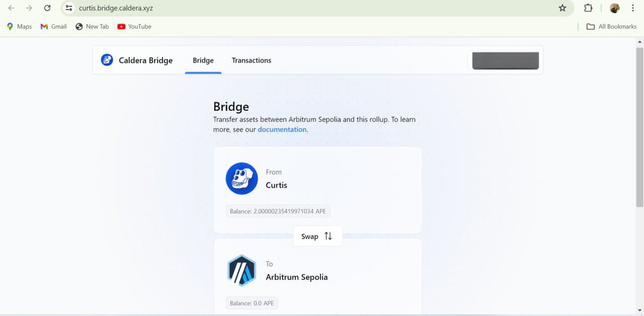The width and height of the screenshot is (644, 316).
Task: Reload the page with the refresh icon
Action: 47,8
